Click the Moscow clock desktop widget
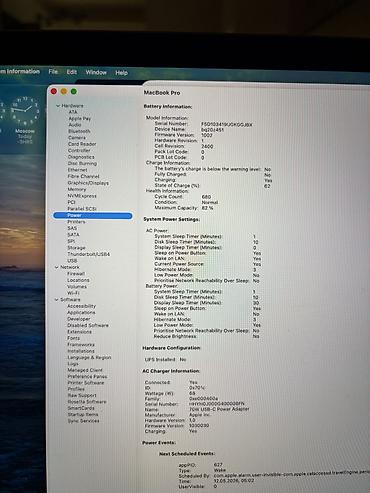370x493 pixels. pos(25,120)
